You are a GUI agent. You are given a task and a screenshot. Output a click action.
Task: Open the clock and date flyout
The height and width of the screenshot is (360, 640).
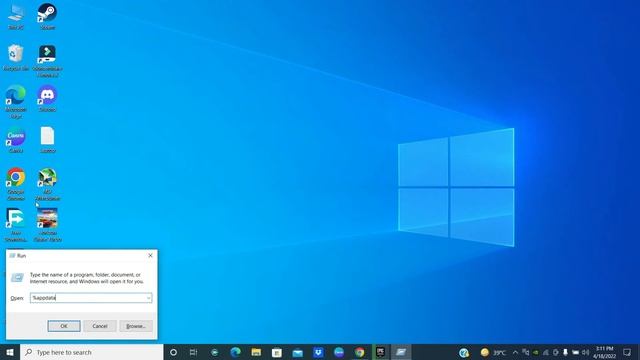(604, 352)
